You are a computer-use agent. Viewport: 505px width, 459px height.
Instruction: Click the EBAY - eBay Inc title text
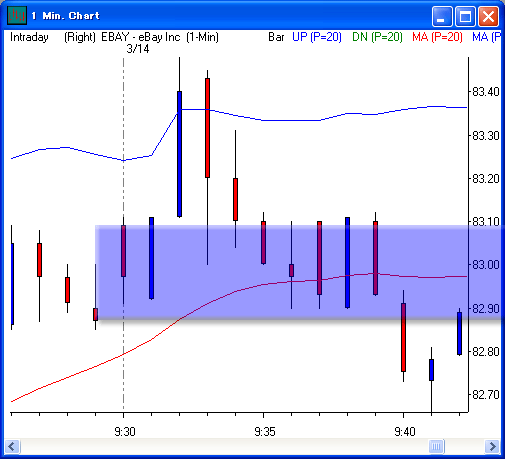click(141, 37)
